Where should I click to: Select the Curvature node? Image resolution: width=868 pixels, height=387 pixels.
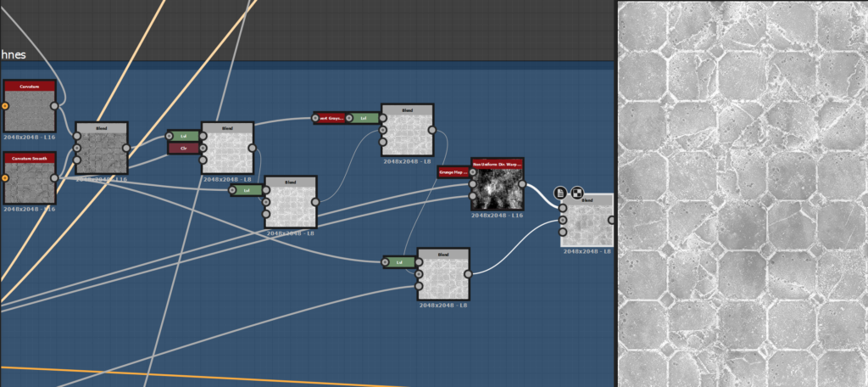30,106
